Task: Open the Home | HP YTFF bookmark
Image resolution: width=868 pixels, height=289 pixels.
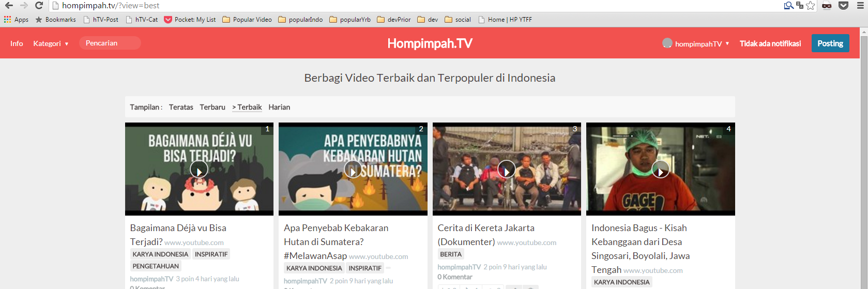Action: tap(505, 20)
